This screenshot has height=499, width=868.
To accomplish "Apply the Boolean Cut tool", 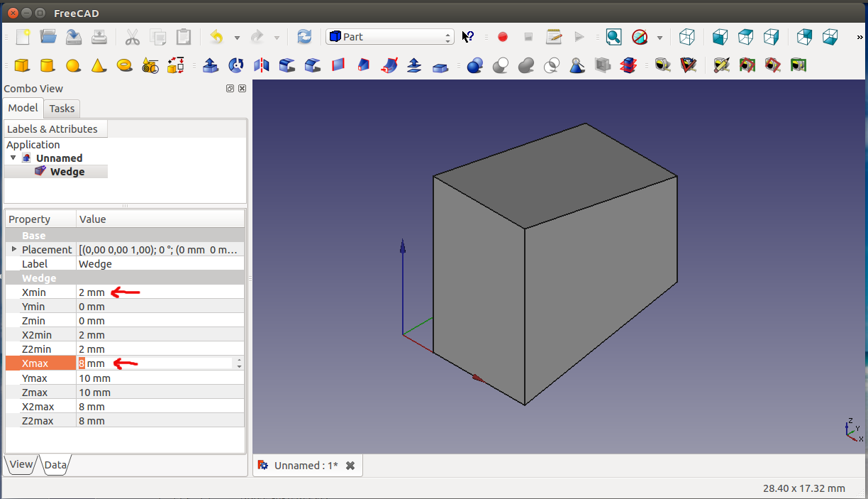I will tap(501, 66).
